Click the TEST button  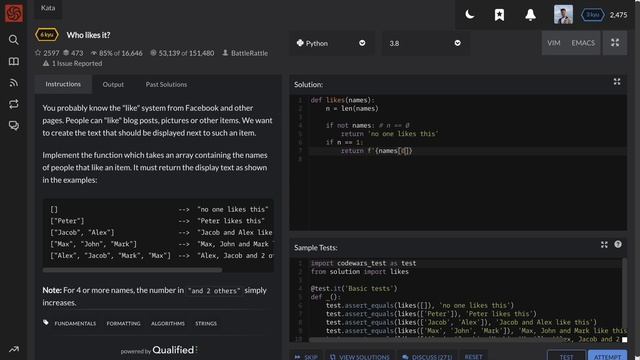pos(566,357)
